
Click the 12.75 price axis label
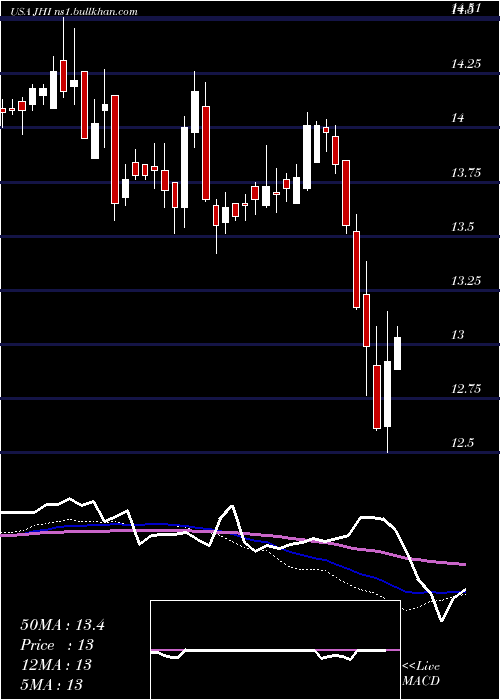pyautogui.click(x=466, y=389)
